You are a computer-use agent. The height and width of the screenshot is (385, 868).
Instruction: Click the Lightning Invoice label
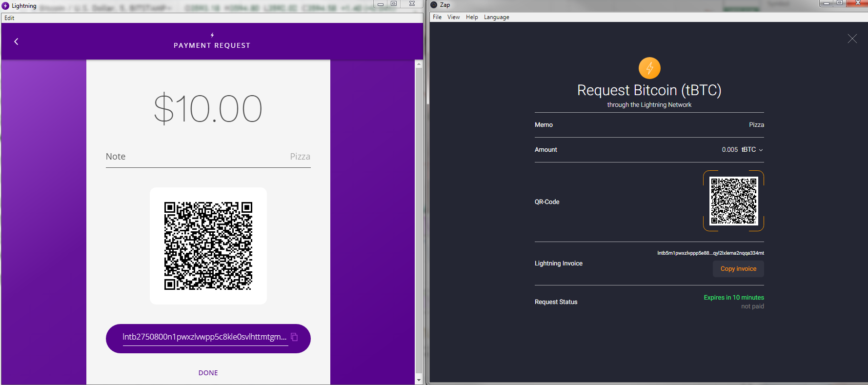(559, 263)
